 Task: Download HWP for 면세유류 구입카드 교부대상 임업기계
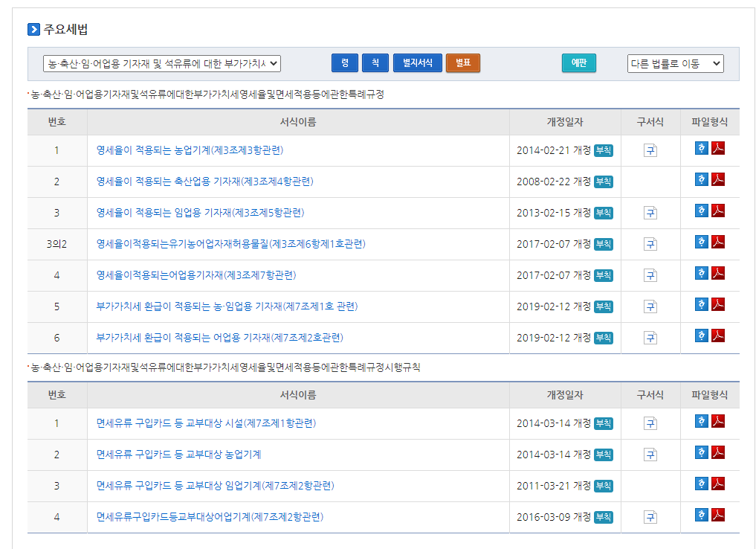701,484
